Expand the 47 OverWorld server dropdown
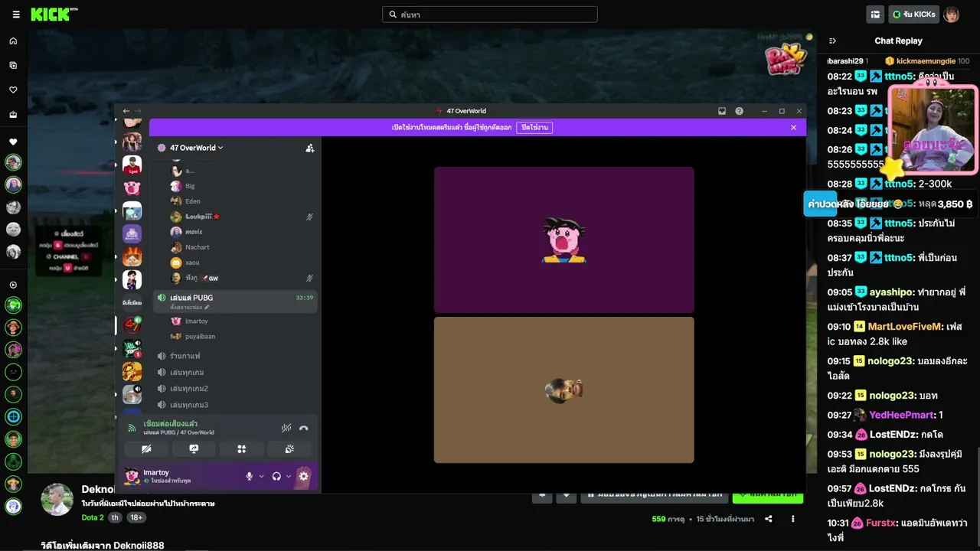The image size is (980, 551). [197, 148]
